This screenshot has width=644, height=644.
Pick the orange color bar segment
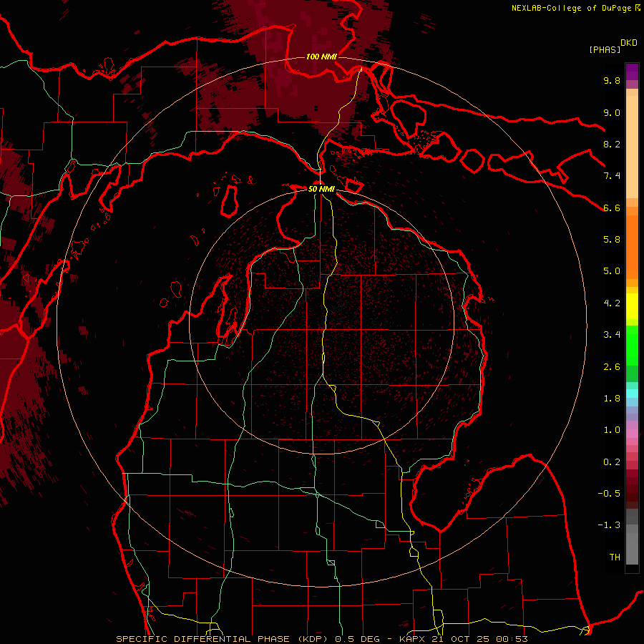(632, 246)
